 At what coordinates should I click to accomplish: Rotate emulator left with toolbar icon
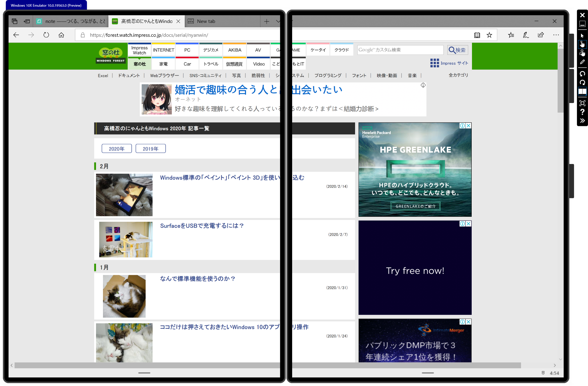pos(582,74)
